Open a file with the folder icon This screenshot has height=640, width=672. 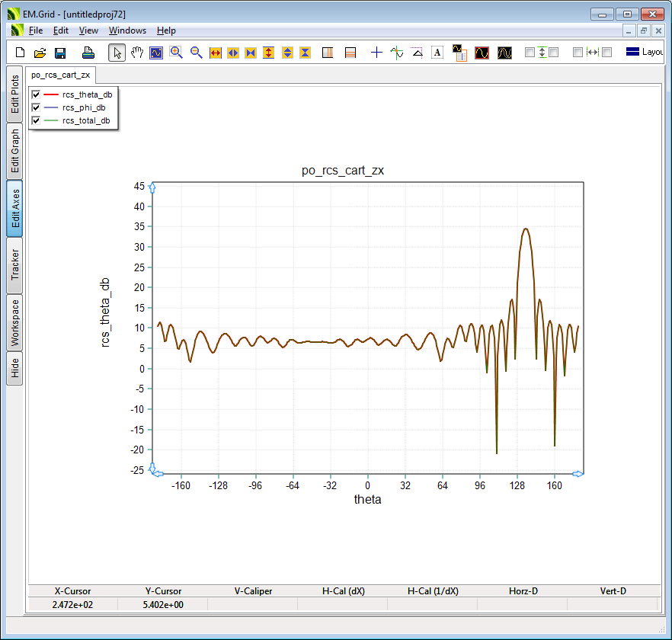click(40, 53)
